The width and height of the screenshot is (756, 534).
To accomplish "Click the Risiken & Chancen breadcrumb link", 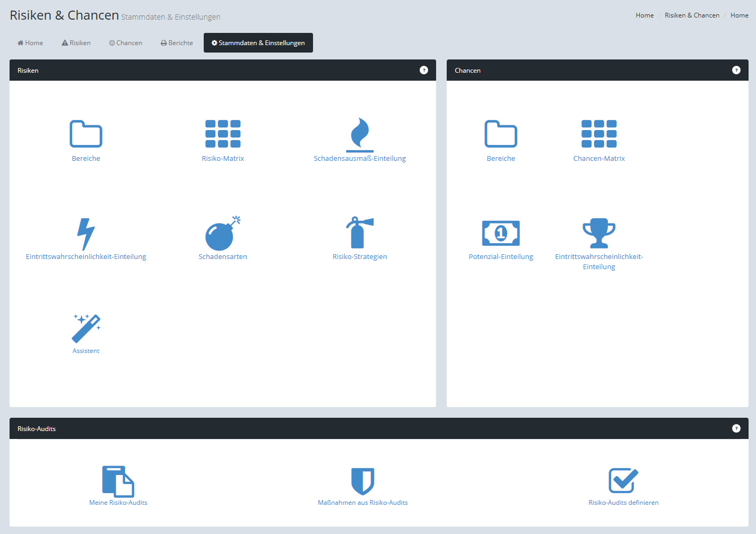I will click(692, 15).
